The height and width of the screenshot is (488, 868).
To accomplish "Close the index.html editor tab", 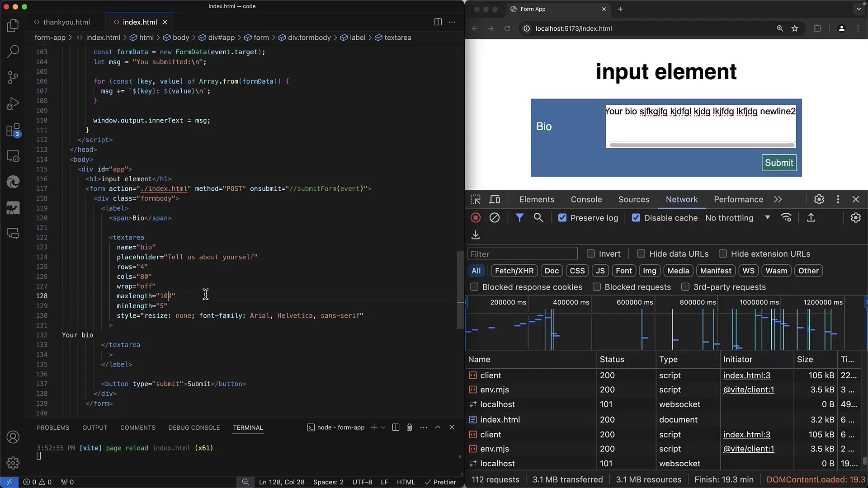I will tap(165, 22).
